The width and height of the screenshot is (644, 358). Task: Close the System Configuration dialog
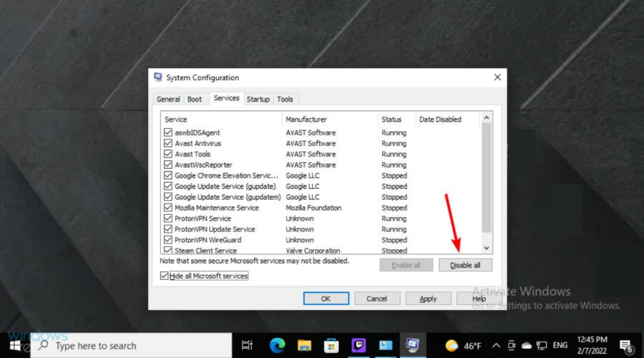(497, 77)
